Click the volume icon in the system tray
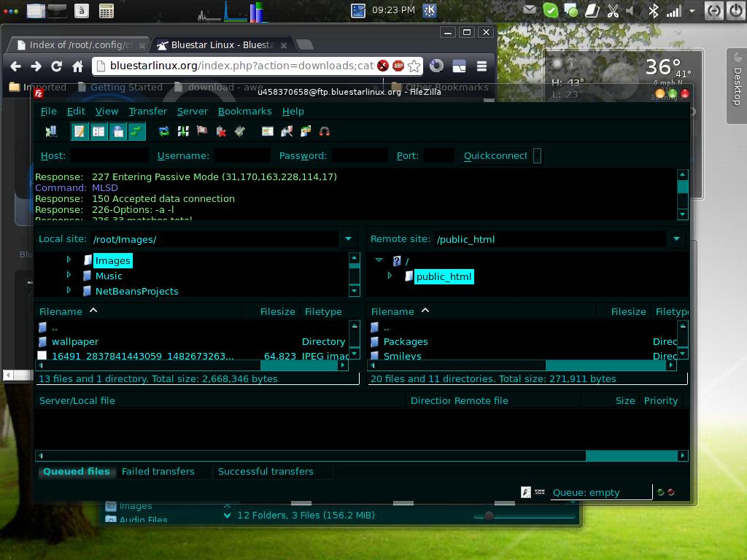The height and width of the screenshot is (560, 747). click(x=633, y=10)
